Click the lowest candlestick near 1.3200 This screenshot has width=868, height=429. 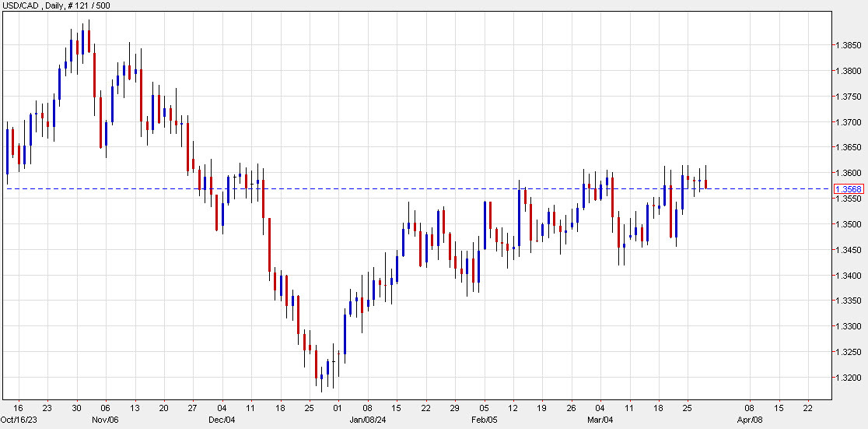point(322,377)
